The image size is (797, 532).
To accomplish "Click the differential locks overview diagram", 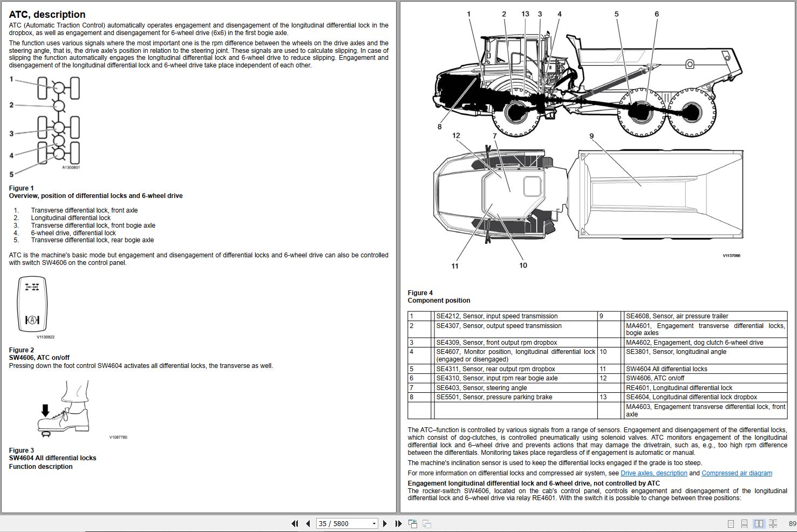I will point(45,126).
